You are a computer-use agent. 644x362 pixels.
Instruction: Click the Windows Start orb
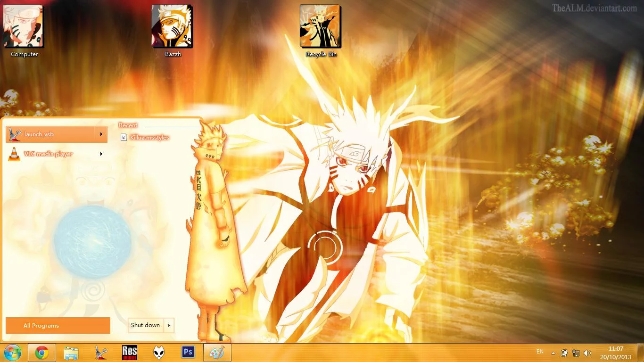click(13, 353)
